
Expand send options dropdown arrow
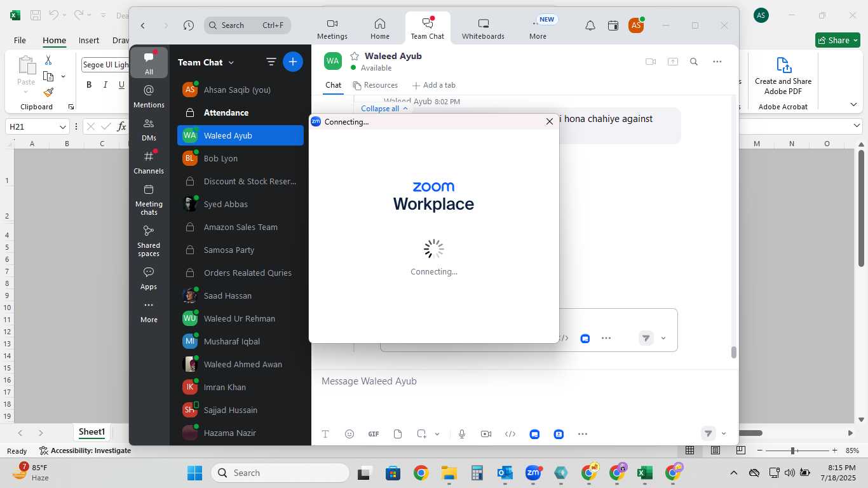tap(724, 434)
